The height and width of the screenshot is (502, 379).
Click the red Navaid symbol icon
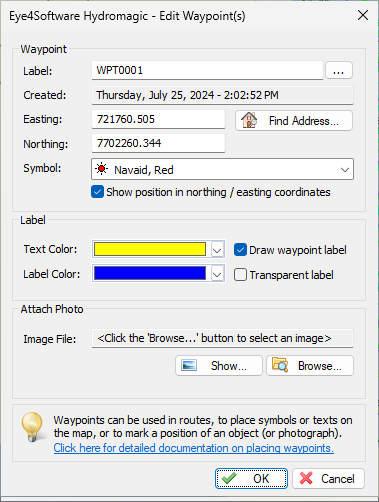101,169
